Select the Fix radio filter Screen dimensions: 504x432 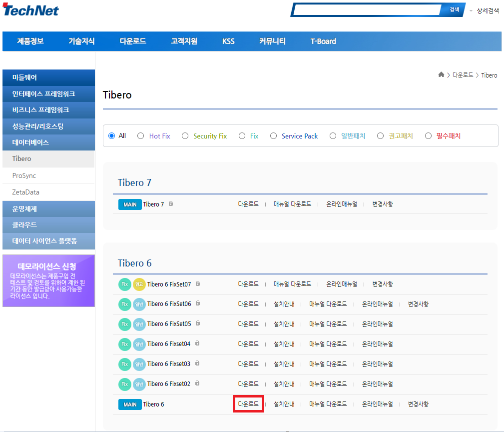242,135
